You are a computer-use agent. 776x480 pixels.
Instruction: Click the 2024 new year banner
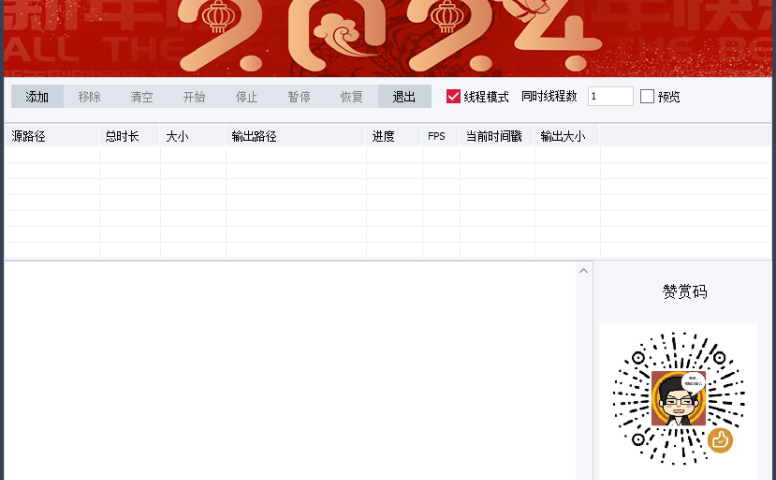pos(388,38)
